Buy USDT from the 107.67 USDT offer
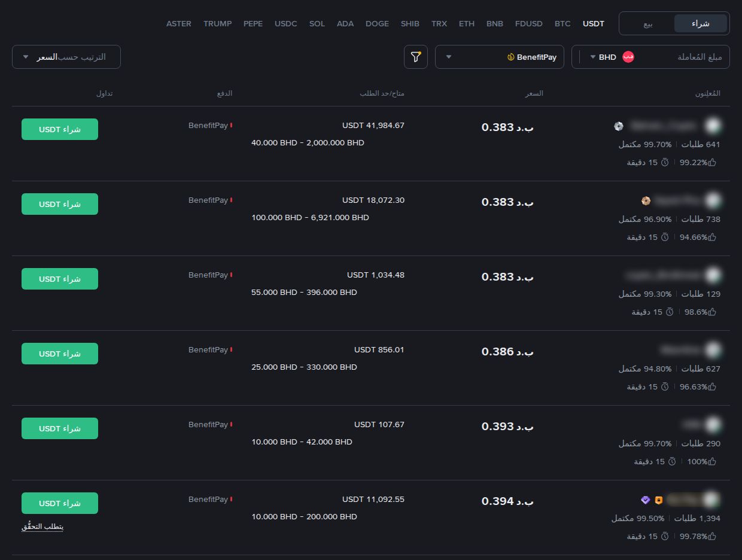 60,428
